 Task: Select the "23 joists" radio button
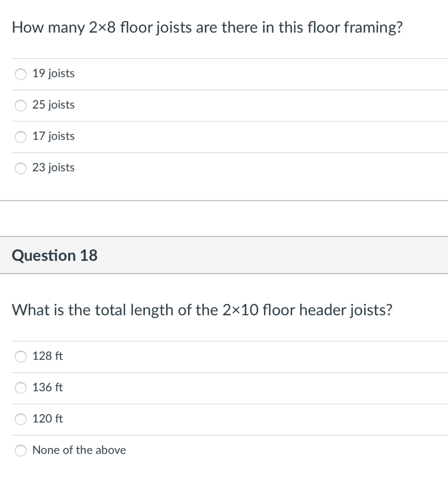pos(20,168)
